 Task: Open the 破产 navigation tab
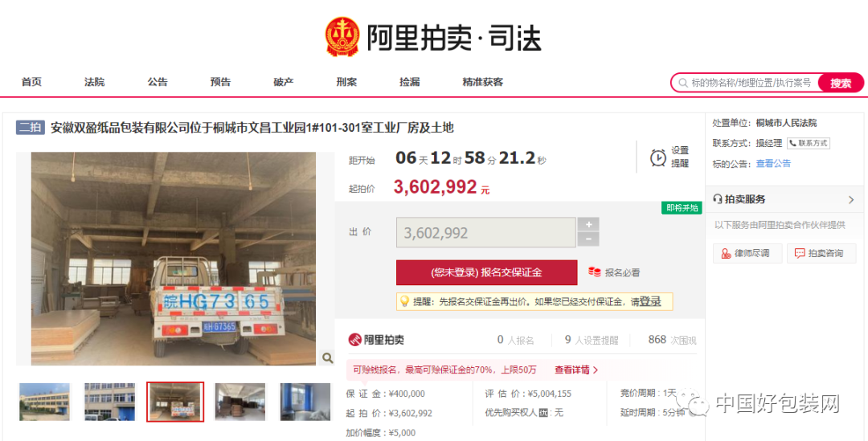coord(284,82)
